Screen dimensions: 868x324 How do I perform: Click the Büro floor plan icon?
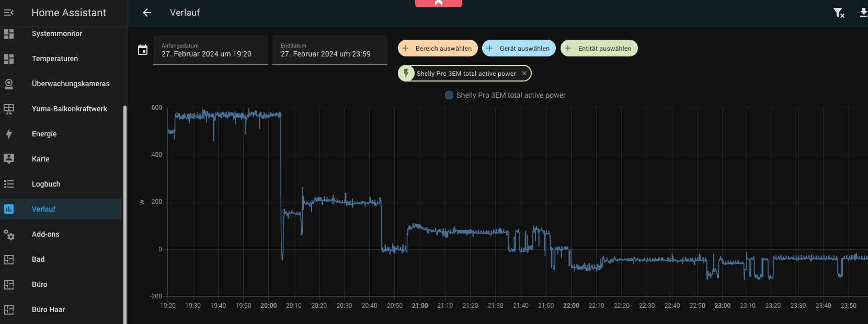9,284
